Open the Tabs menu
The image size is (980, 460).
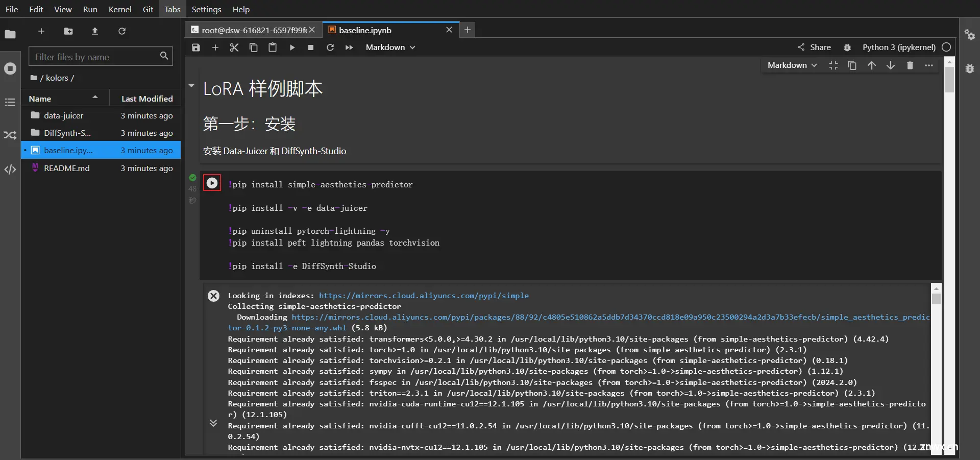click(173, 9)
